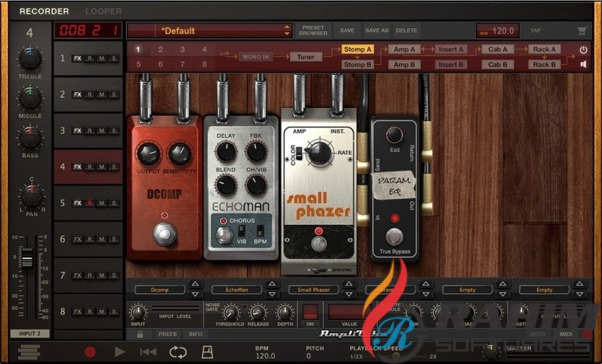602x364 pixels.
Task: Disarm record on track 5
Action: tap(90, 203)
